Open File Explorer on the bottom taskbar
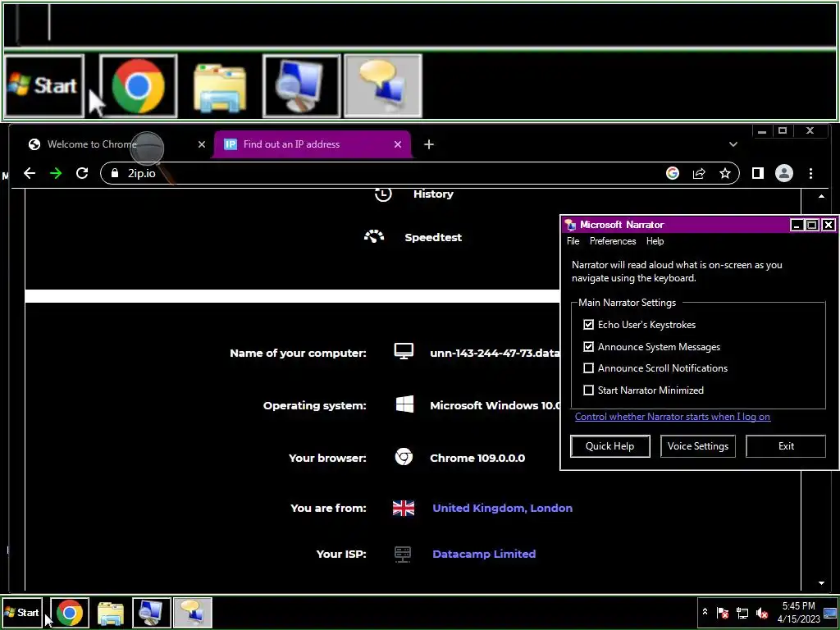This screenshot has height=630, width=840. (111, 614)
